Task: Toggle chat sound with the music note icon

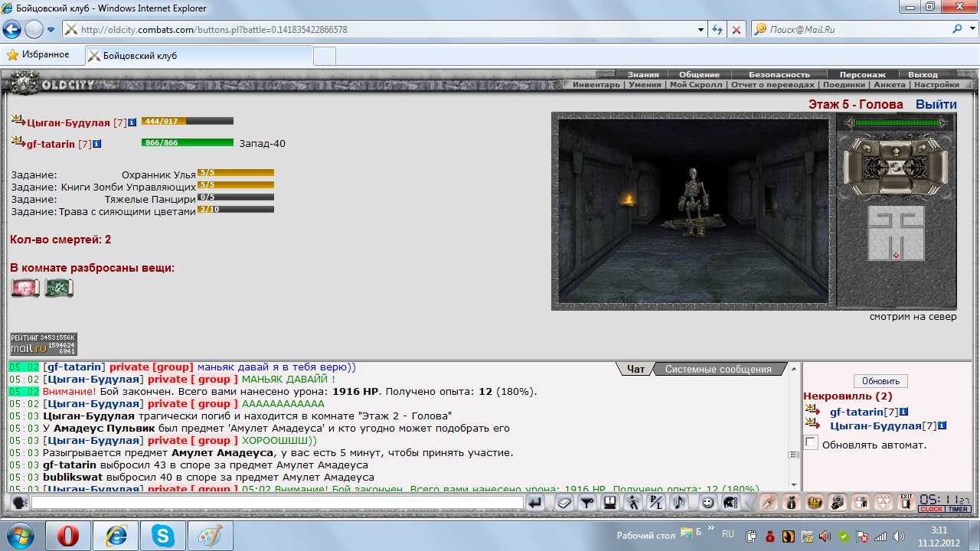Action: [679, 503]
